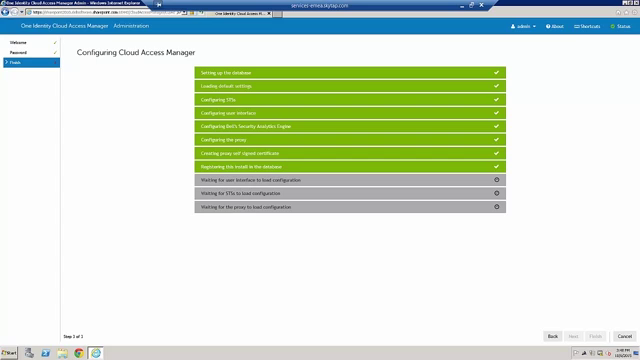Viewport: 640px width, 360px height.
Task: Click the Skytap toolbar pin icon
Action: [x=159, y=5]
